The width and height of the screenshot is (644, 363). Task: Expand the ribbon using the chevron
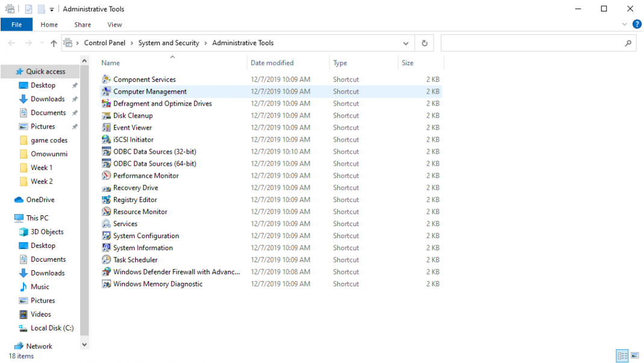coord(625,25)
